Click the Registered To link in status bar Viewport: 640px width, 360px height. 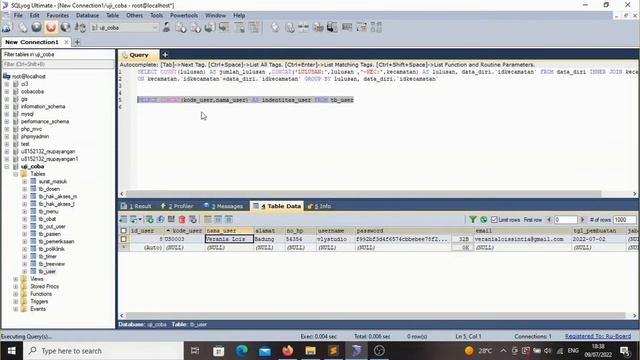tap(598, 336)
